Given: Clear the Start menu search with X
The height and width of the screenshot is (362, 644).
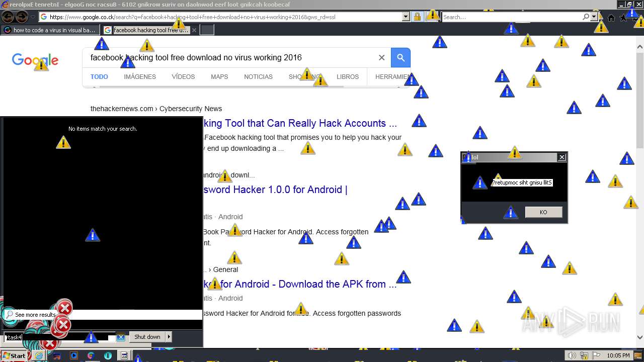Looking at the screenshot, I should click(121, 337).
